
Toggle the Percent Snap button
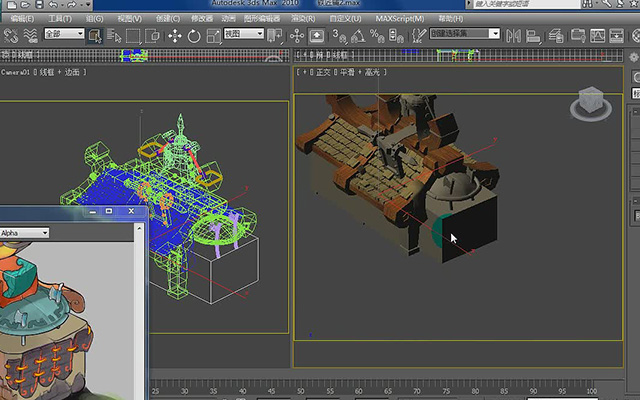click(x=377, y=36)
